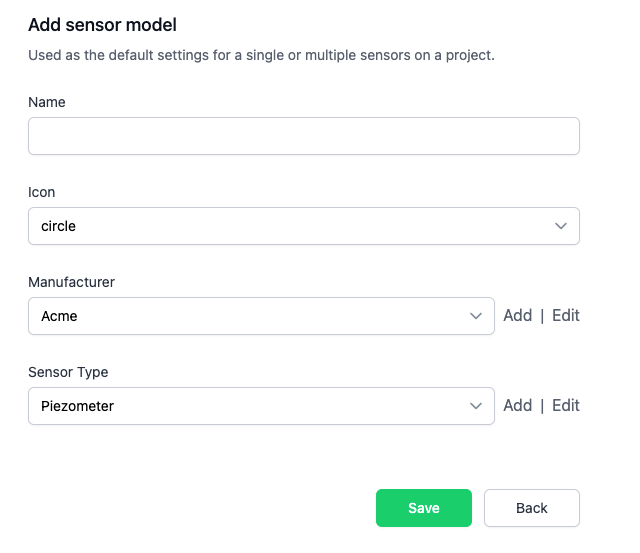Click the Icon field label
The width and height of the screenshot is (640, 553).
tap(42, 192)
